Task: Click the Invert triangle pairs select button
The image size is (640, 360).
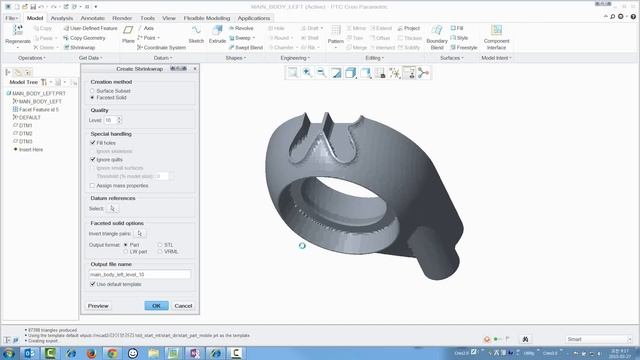Action: (x=140, y=233)
